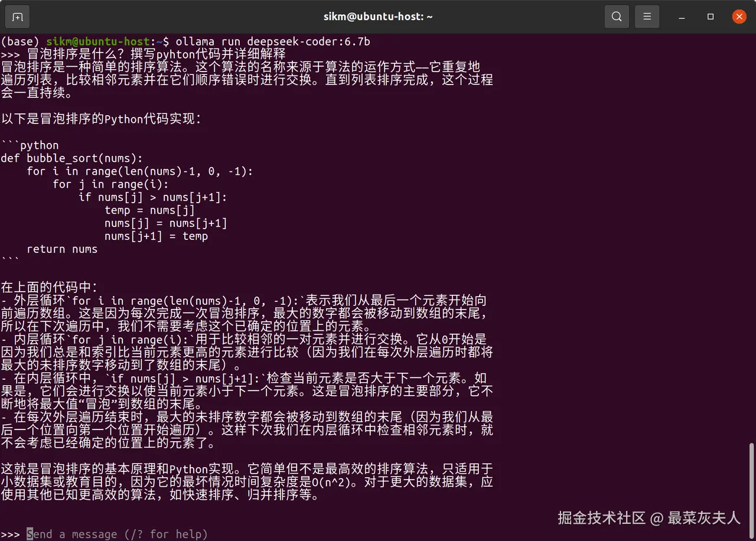Open the terminal search tool

pyautogui.click(x=617, y=17)
